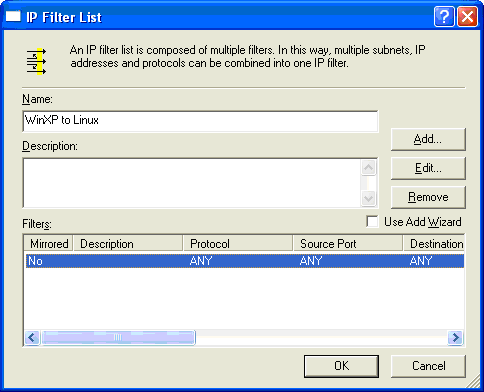
Task: Click the Name input field
Action: tap(201, 121)
